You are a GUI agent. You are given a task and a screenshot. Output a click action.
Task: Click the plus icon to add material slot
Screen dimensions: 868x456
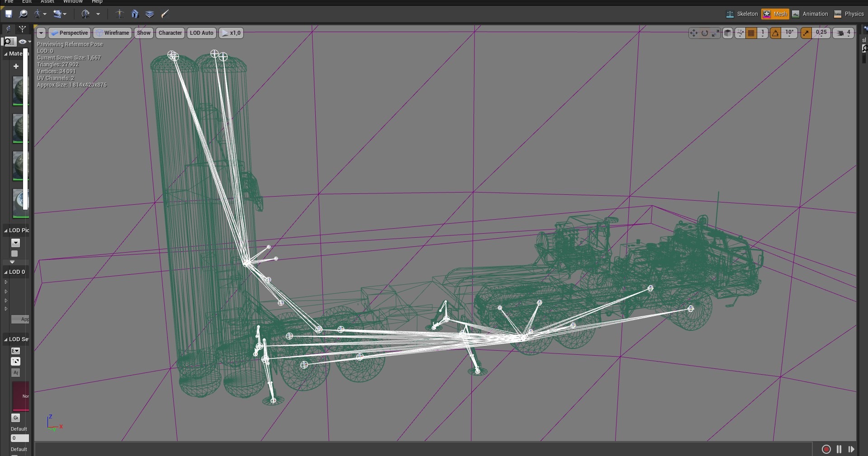point(16,66)
